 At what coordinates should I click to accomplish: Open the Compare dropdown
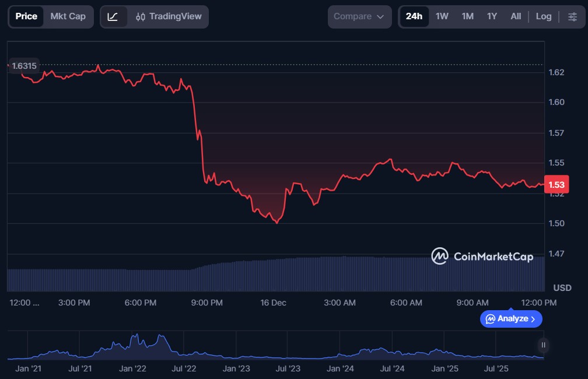click(x=359, y=17)
